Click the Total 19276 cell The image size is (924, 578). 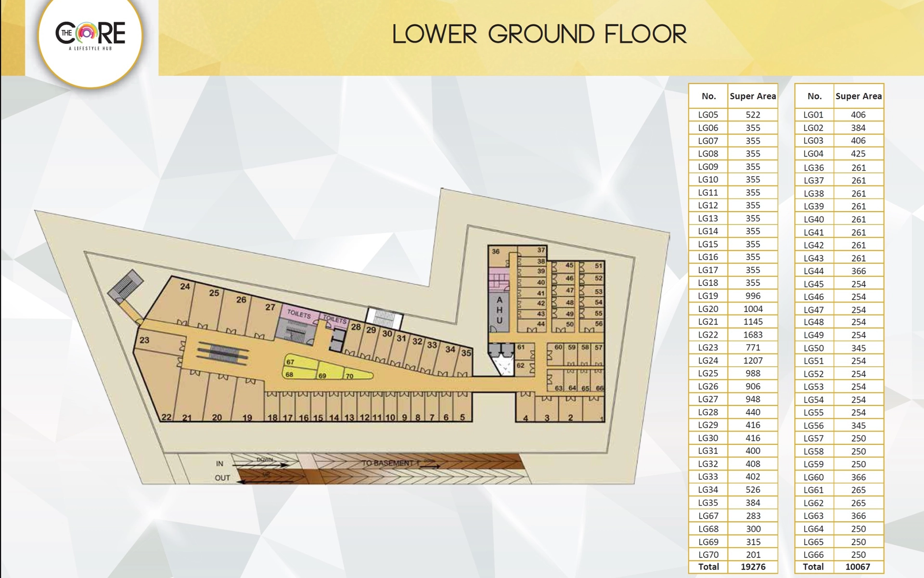pyautogui.click(x=753, y=567)
